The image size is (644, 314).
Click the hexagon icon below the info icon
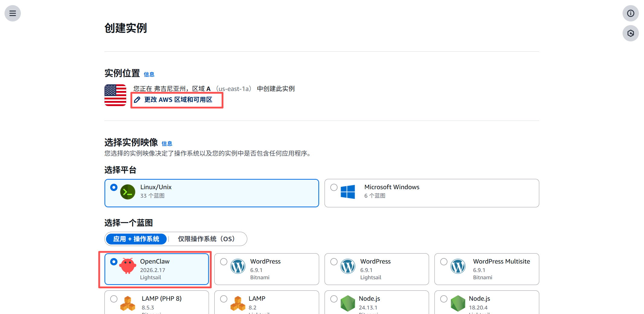point(630,33)
